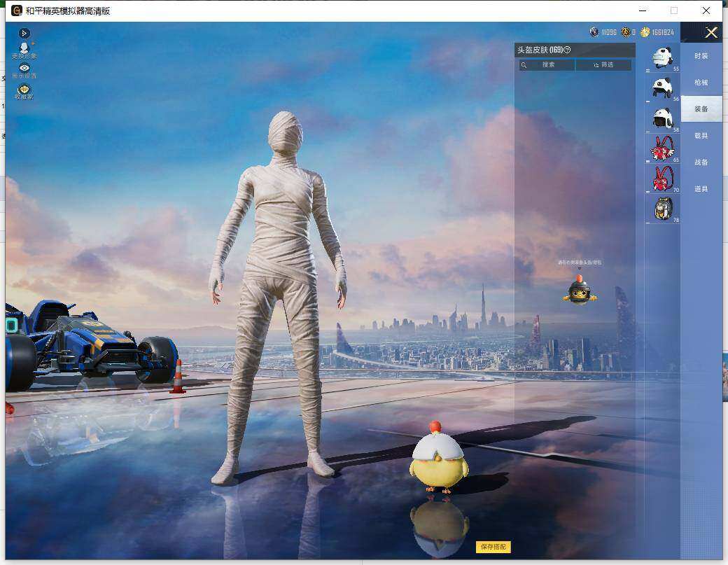Click the gold coin icon showing 1661824
This screenshot has width=728, height=565.
pos(645,32)
